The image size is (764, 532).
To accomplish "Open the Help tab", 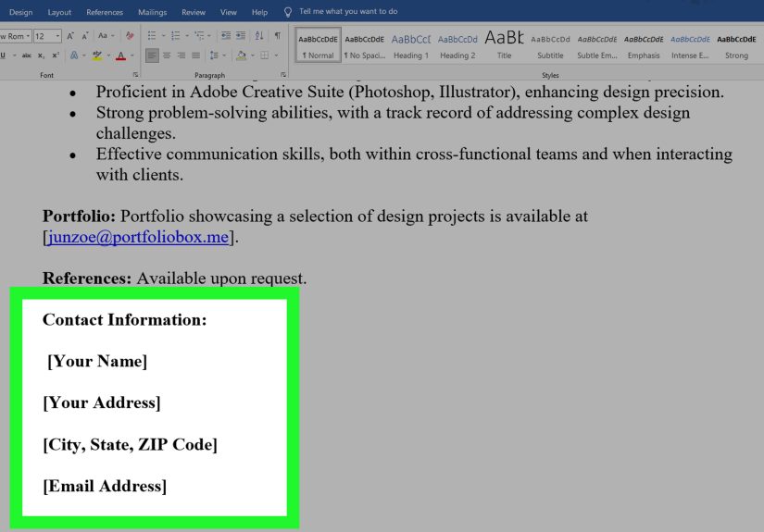I will tap(259, 12).
